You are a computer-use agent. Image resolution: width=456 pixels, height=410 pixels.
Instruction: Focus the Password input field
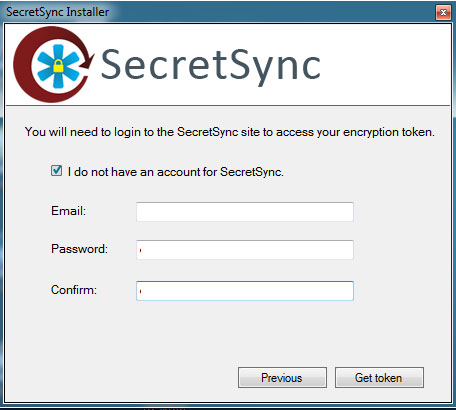pyautogui.click(x=245, y=250)
